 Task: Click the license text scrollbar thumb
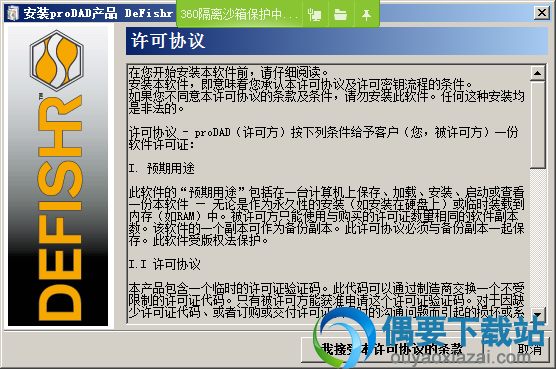point(538,124)
